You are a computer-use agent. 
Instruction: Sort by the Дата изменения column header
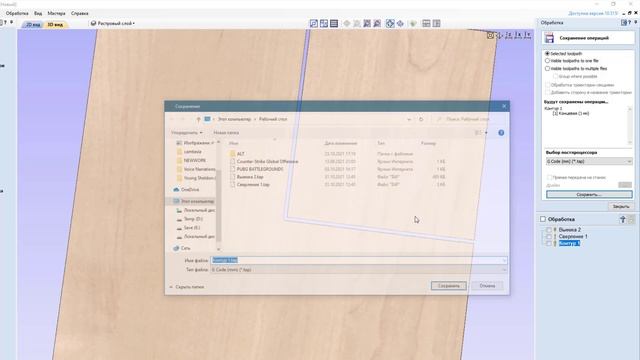341,144
